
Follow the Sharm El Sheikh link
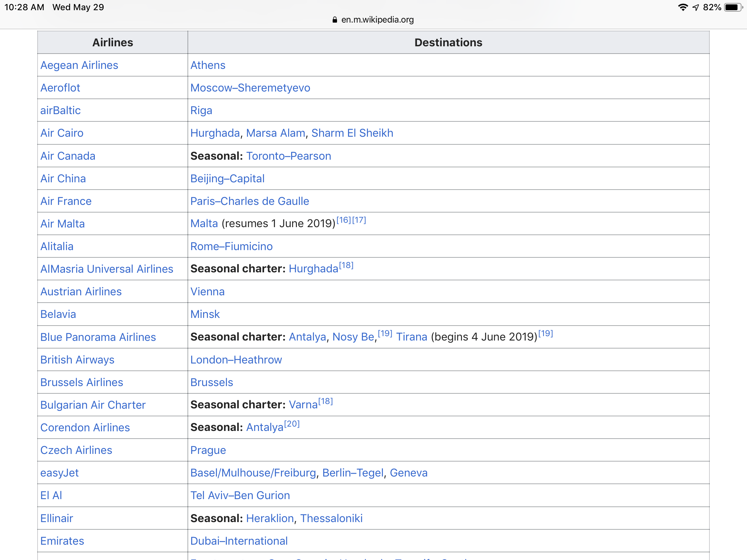(x=352, y=133)
